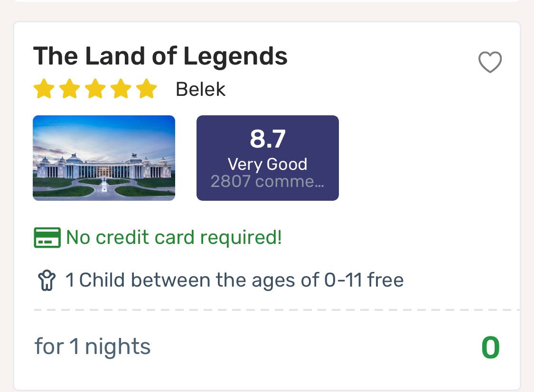Click the fourth yellow rating star
Viewport: 534px width, 392px height.
pyautogui.click(x=121, y=89)
